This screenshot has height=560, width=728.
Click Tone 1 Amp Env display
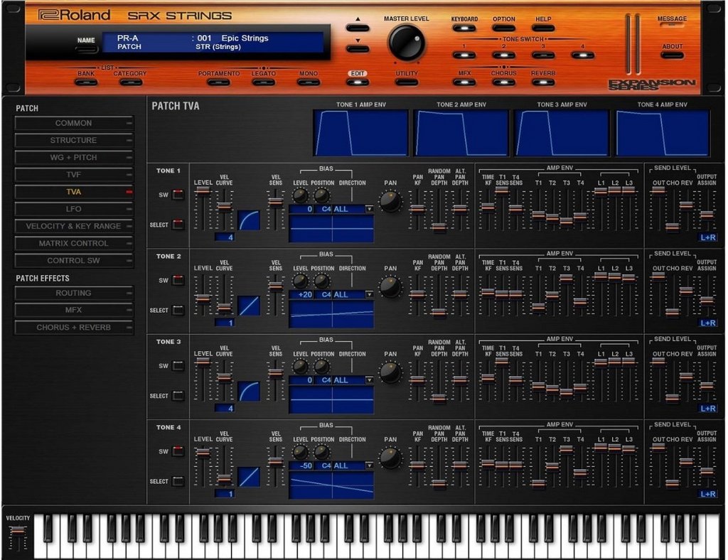[360, 133]
